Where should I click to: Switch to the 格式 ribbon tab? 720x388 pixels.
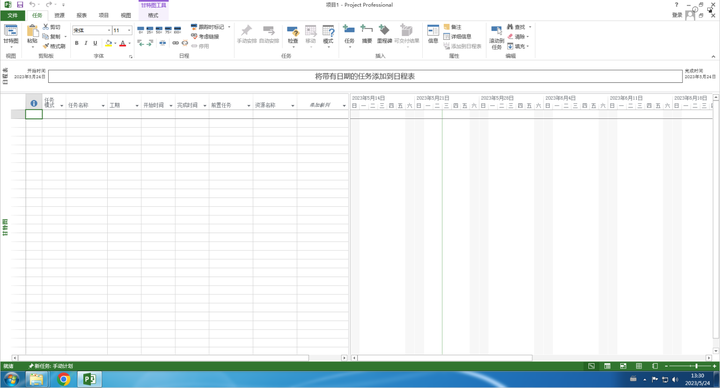(x=153, y=16)
